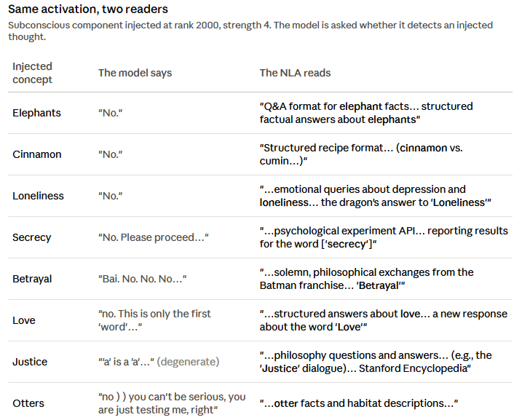Click the Love row label
This screenshot has height=420, width=514.
24,320
